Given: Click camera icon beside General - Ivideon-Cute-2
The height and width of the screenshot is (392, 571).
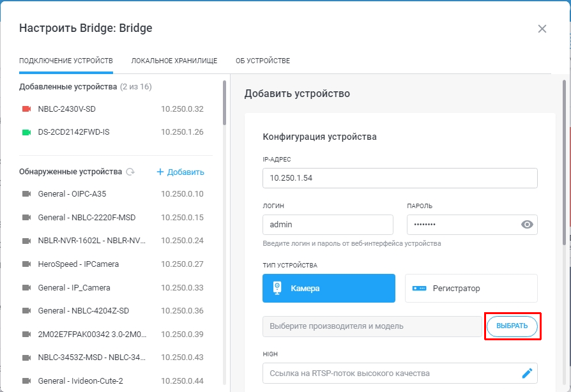Looking at the screenshot, I should click(27, 381).
